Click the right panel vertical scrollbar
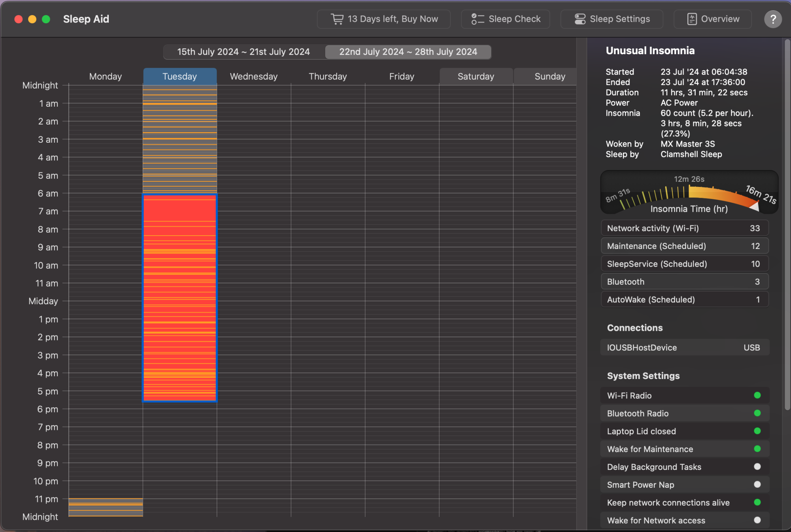 click(787, 225)
